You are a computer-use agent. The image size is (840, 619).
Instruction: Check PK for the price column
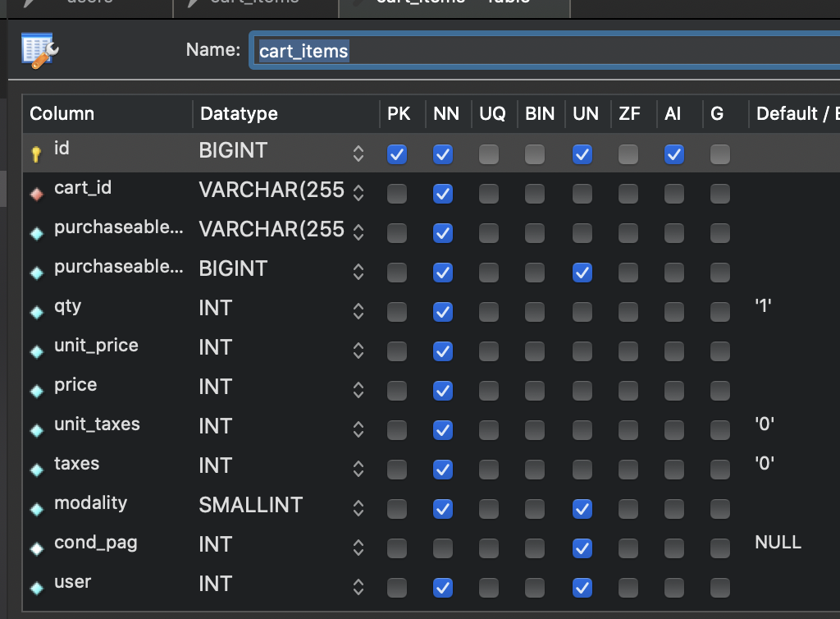[397, 391]
